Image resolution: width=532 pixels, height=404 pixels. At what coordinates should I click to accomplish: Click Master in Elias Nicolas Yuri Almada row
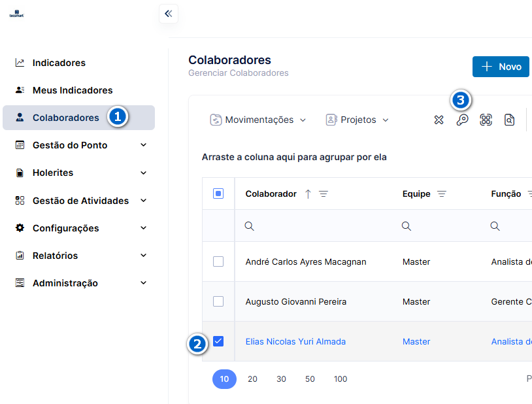click(416, 341)
